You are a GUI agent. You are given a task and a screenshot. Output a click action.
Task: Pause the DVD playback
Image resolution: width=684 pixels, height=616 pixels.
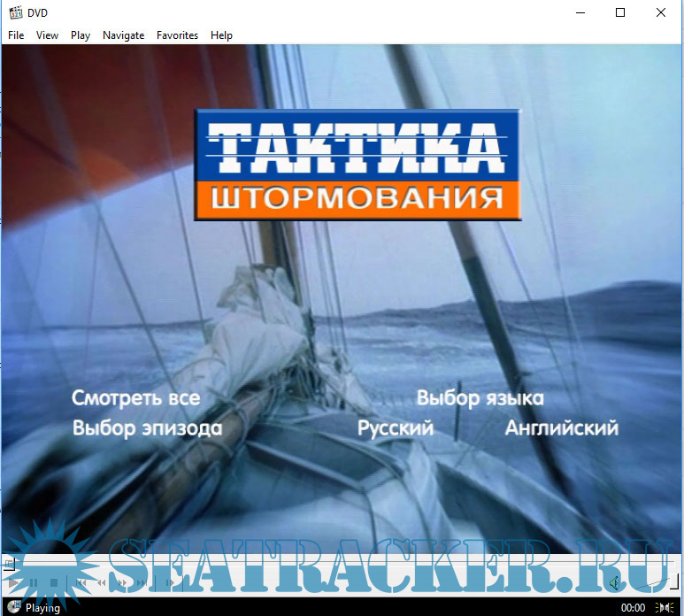point(33,583)
